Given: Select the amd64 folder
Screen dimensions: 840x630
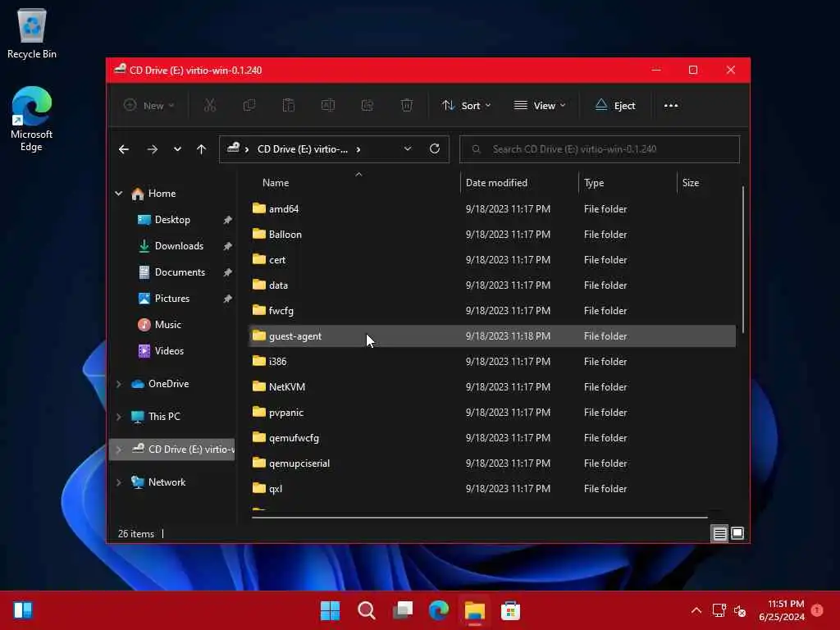Looking at the screenshot, I should click(x=492, y=209).
